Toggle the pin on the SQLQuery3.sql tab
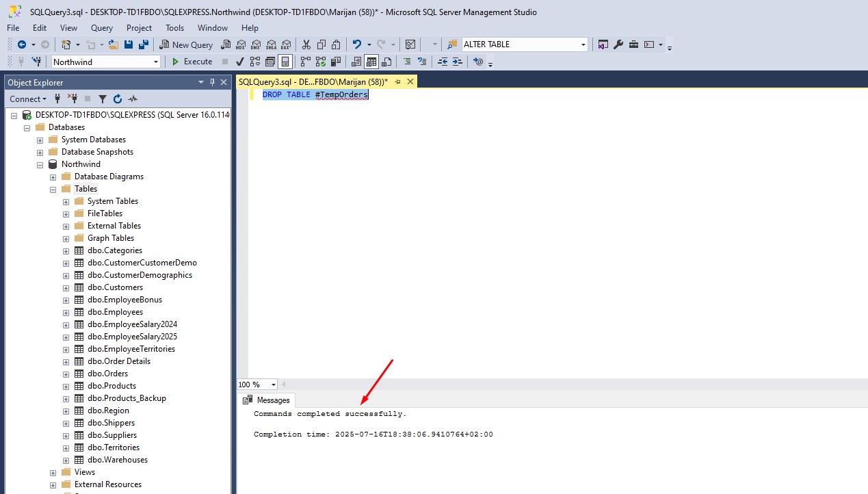Image resolution: width=868 pixels, height=494 pixels. click(x=398, y=81)
